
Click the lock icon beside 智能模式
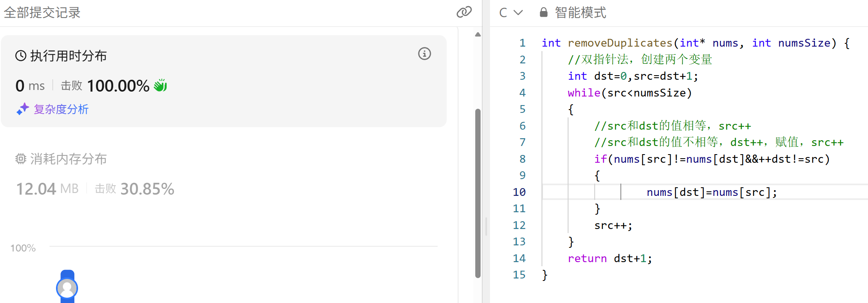tap(544, 12)
